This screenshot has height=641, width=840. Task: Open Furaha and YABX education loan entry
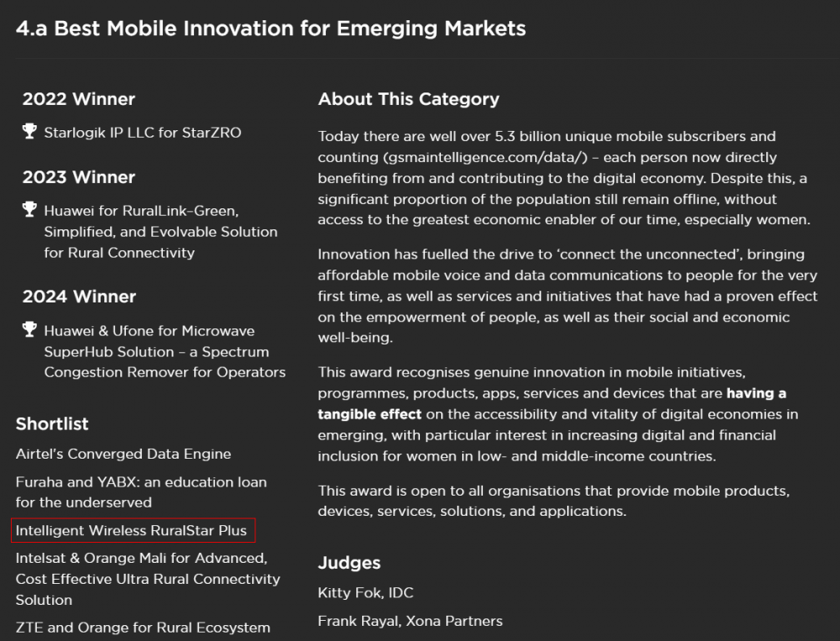tap(141, 492)
